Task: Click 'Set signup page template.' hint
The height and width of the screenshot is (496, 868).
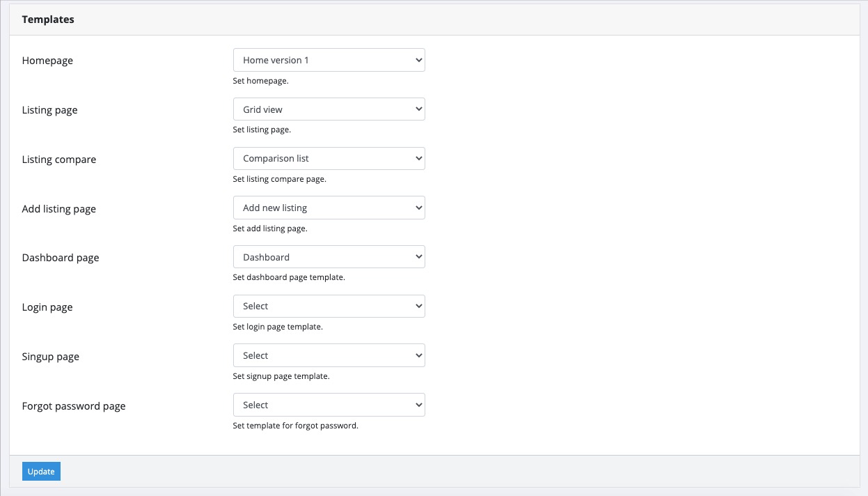Action: tap(281, 376)
